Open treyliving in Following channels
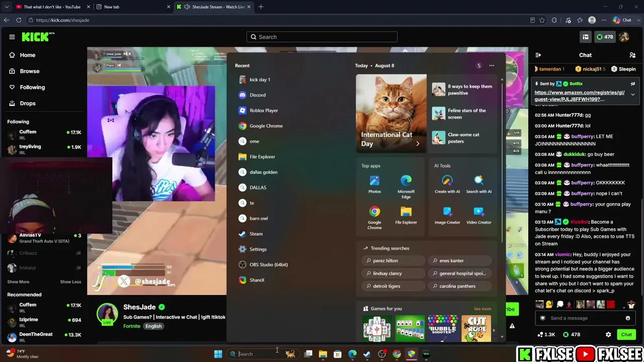The image size is (644, 362). point(44,149)
